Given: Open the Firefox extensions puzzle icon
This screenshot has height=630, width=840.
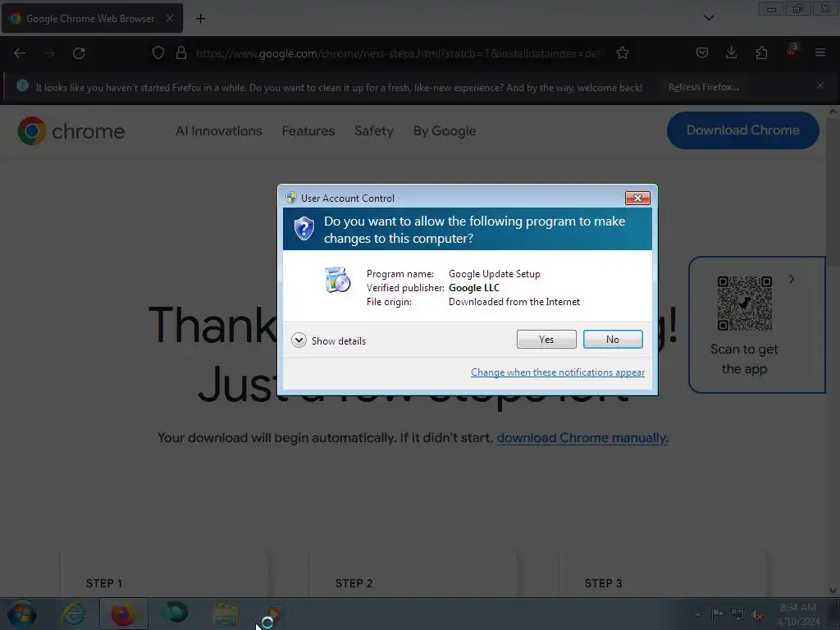Looking at the screenshot, I should tap(761, 53).
